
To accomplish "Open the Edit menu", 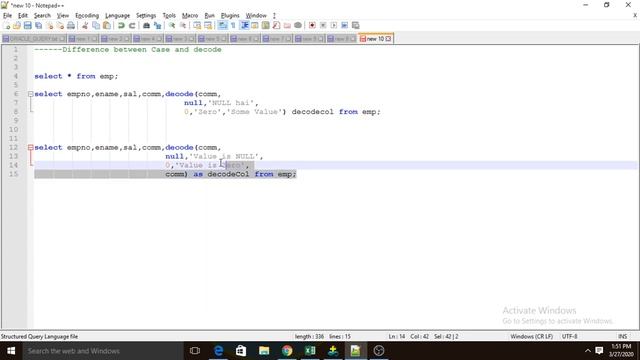I will [23, 16].
